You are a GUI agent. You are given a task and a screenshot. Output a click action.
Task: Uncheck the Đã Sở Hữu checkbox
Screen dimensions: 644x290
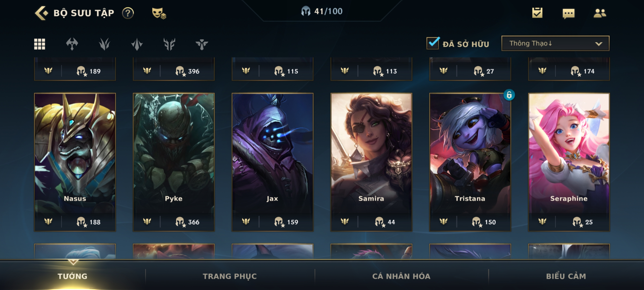(433, 43)
